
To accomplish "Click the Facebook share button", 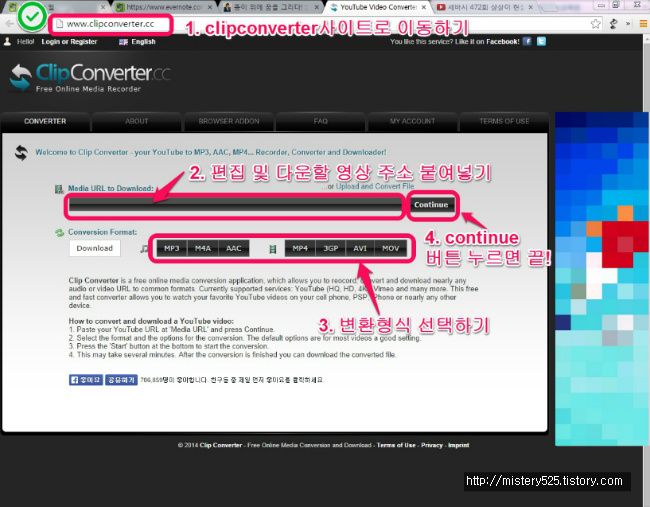I will pos(121,380).
